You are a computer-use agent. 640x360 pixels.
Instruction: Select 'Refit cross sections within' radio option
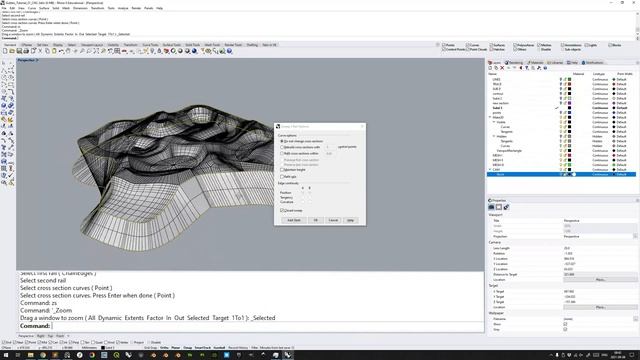[282, 153]
